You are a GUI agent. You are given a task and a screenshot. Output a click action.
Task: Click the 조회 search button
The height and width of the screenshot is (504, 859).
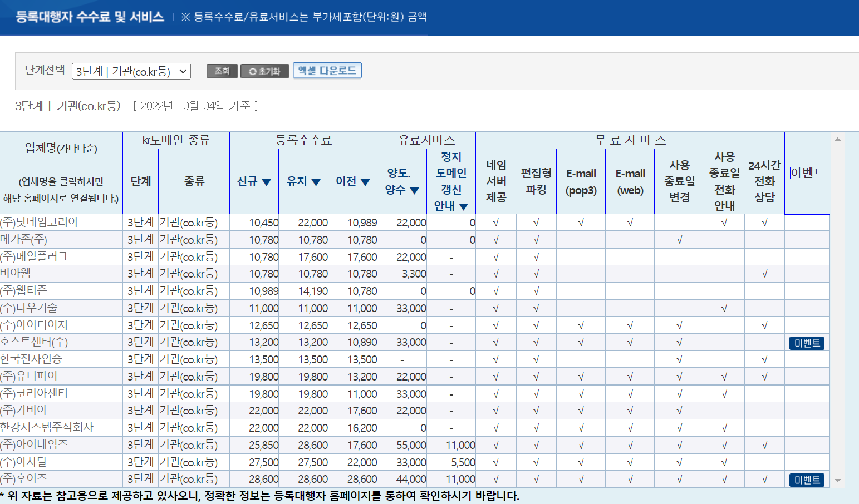222,71
